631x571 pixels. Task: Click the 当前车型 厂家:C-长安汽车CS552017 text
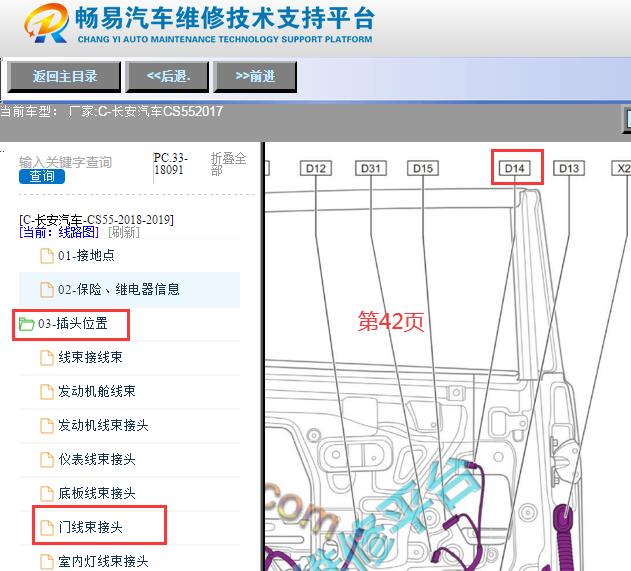pyautogui.click(x=111, y=111)
